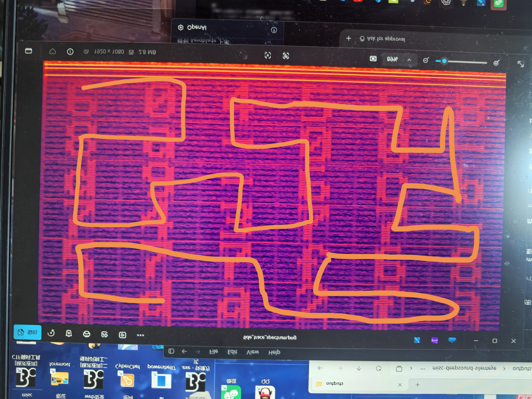The width and height of the screenshot is (532, 399).
Task: Print the spectrum image
Action: [x=87, y=334]
